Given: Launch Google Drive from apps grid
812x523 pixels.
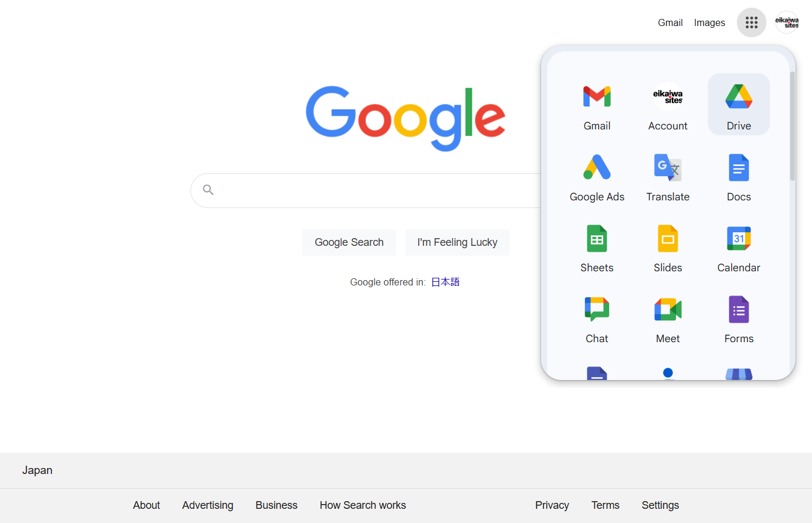Looking at the screenshot, I should pyautogui.click(x=739, y=105).
